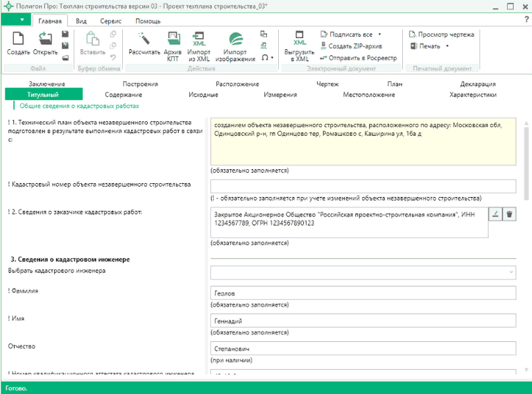
Task: Delete customer info with trash icon
Action: click(510, 214)
